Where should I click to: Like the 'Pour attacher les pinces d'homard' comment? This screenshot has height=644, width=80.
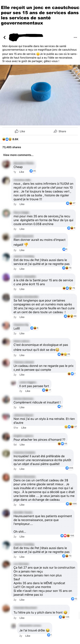22,445
